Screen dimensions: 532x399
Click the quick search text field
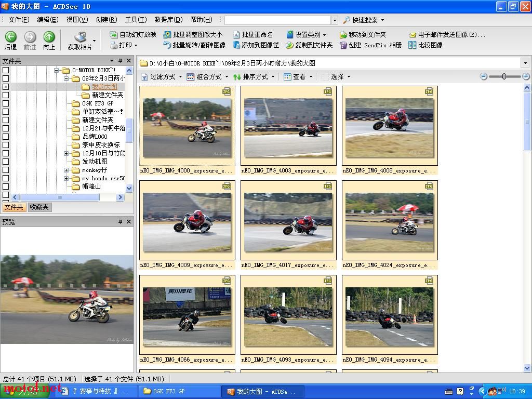(277, 20)
